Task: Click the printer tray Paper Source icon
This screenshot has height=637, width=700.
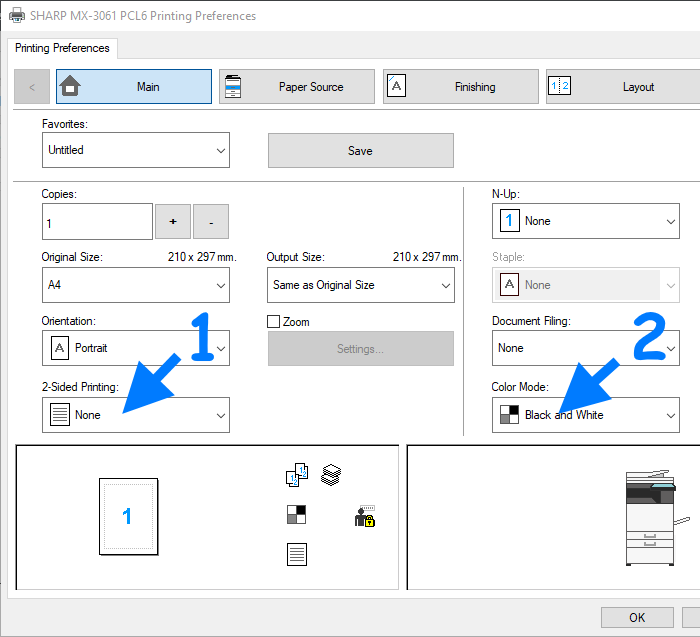Action: (233, 87)
